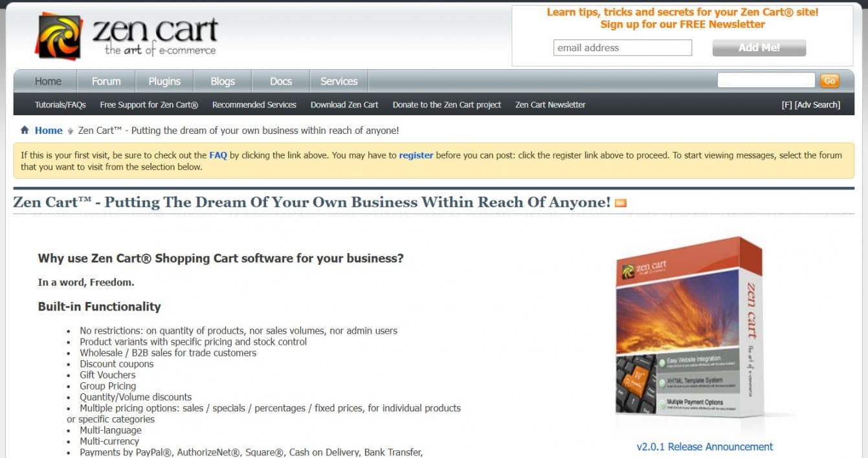Go to Tutorials/FAQs
The width and height of the screenshot is (868, 458).
[x=60, y=105]
